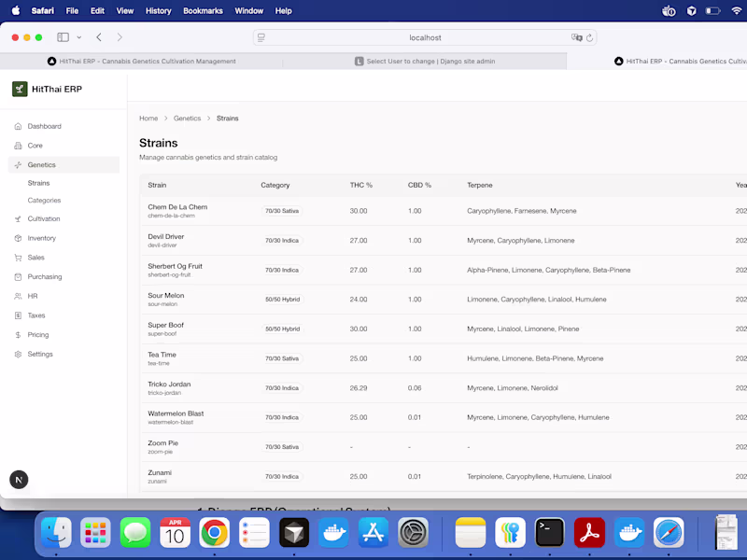Switch to the Django site admin tab
Image resolution: width=747 pixels, height=560 pixels.
tap(425, 61)
